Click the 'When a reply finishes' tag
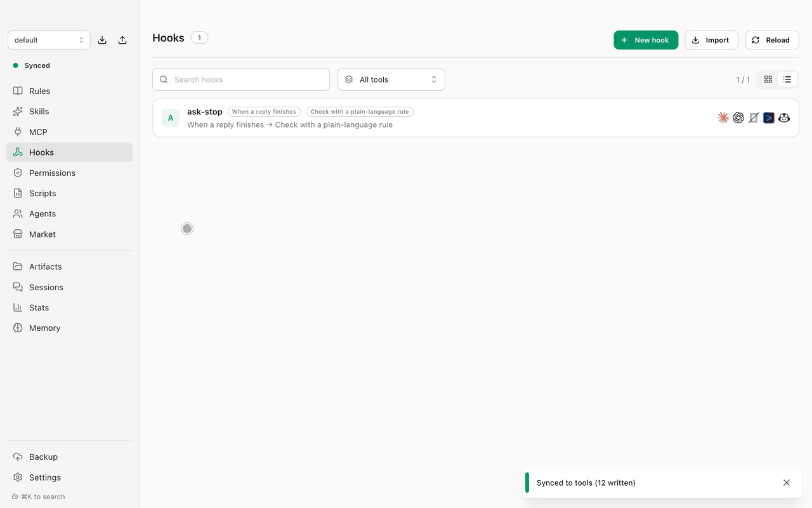Viewport: 812px width, 508px height. 264,112
